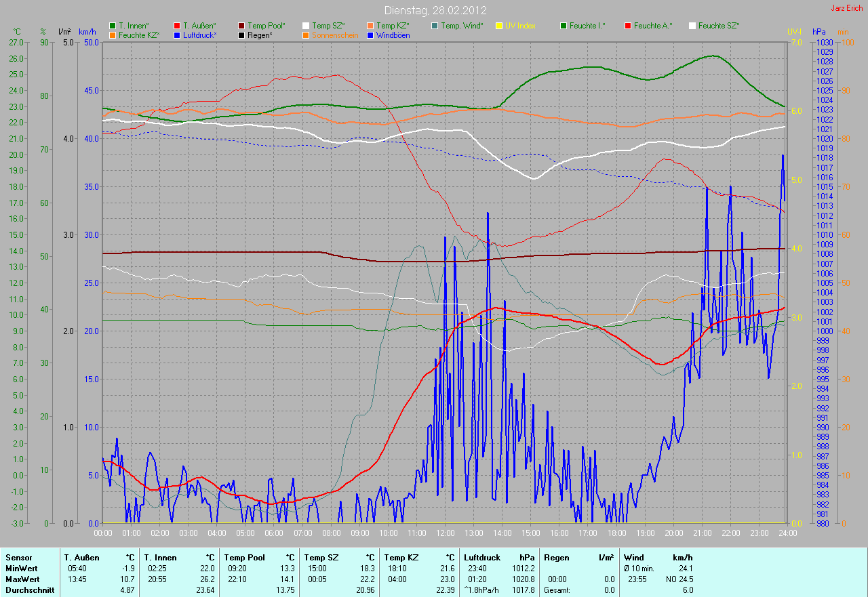
Task: Click the Temp KZ average 22.39
Action: pos(445,590)
